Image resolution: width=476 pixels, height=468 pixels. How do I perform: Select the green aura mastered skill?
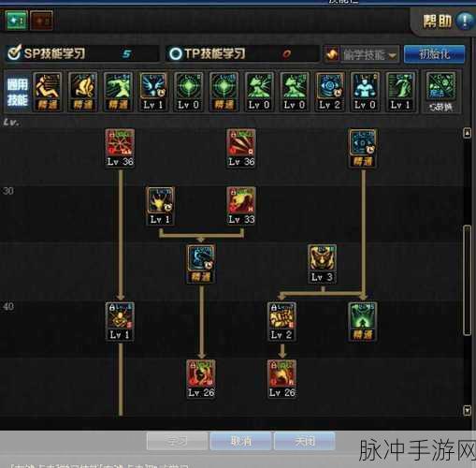point(363,322)
